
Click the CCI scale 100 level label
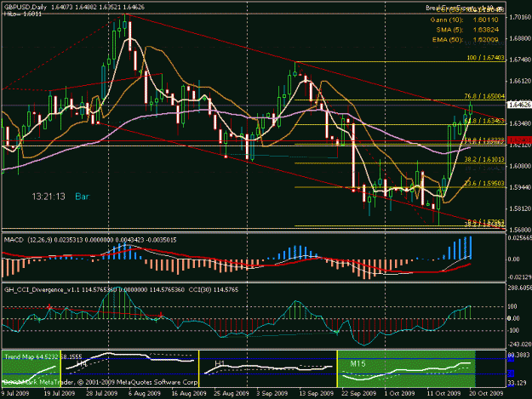[x=512, y=306]
